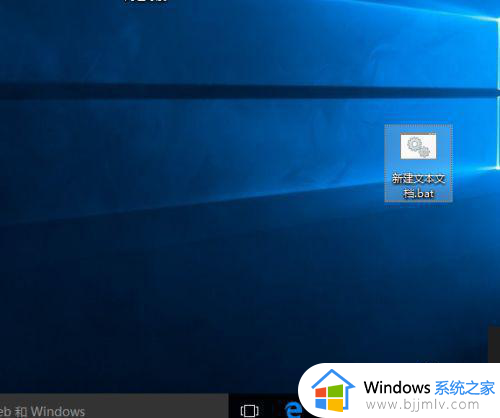Launch Microsoft Edge from the taskbar
The width and height of the screenshot is (500, 418).
294,410
